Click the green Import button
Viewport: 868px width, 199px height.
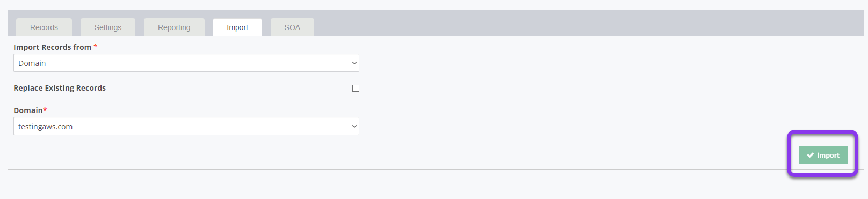(x=823, y=155)
